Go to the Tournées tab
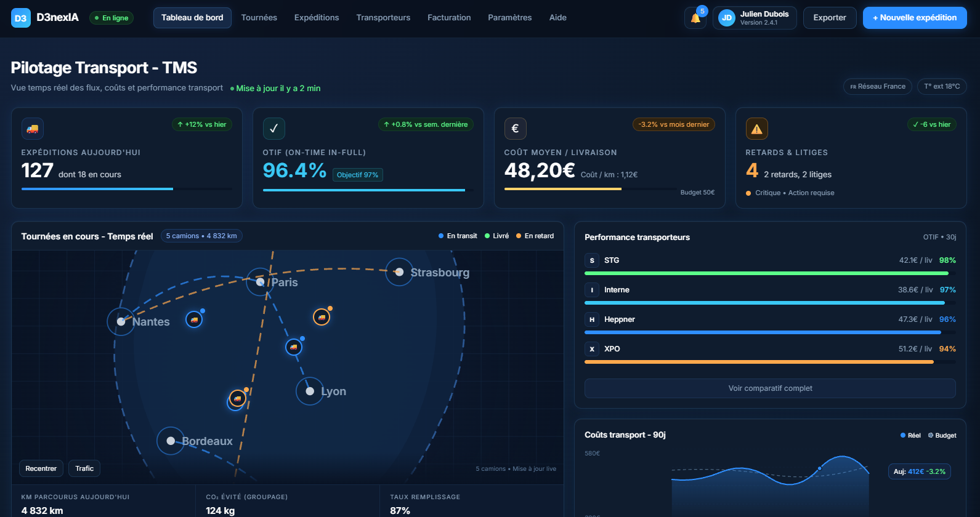 click(x=259, y=18)
